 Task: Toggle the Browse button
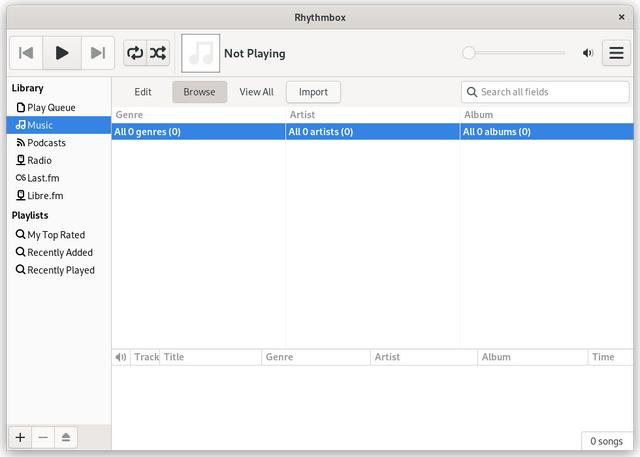click(x=199, y=92)
